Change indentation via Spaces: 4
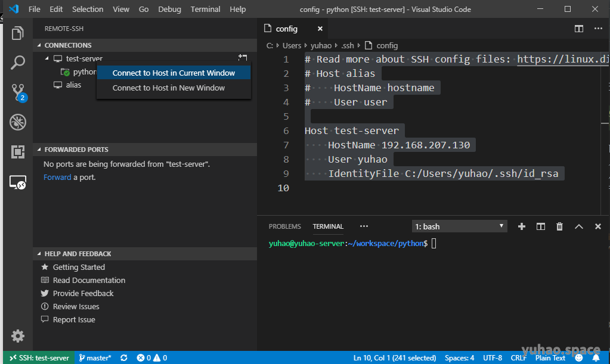The height and width of the screenshot is (364, 610). click(x=460, y=358)
